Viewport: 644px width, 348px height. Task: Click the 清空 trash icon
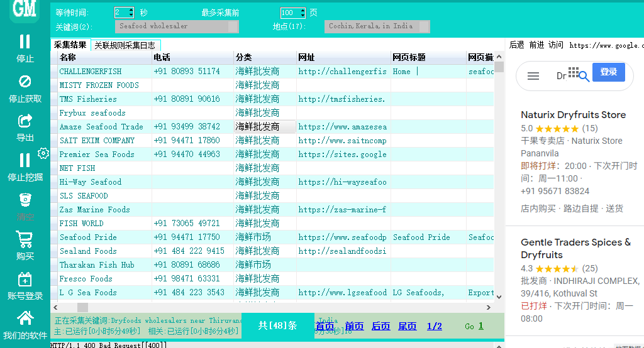click(25, 200)
